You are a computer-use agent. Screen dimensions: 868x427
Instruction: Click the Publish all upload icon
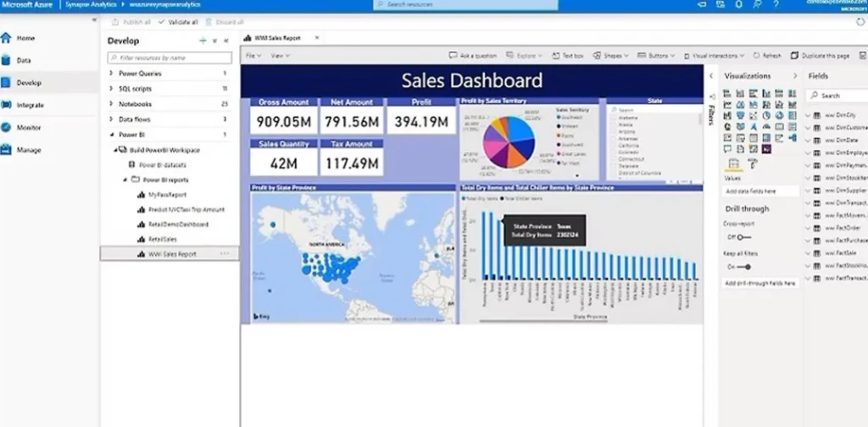click(115, 22)
